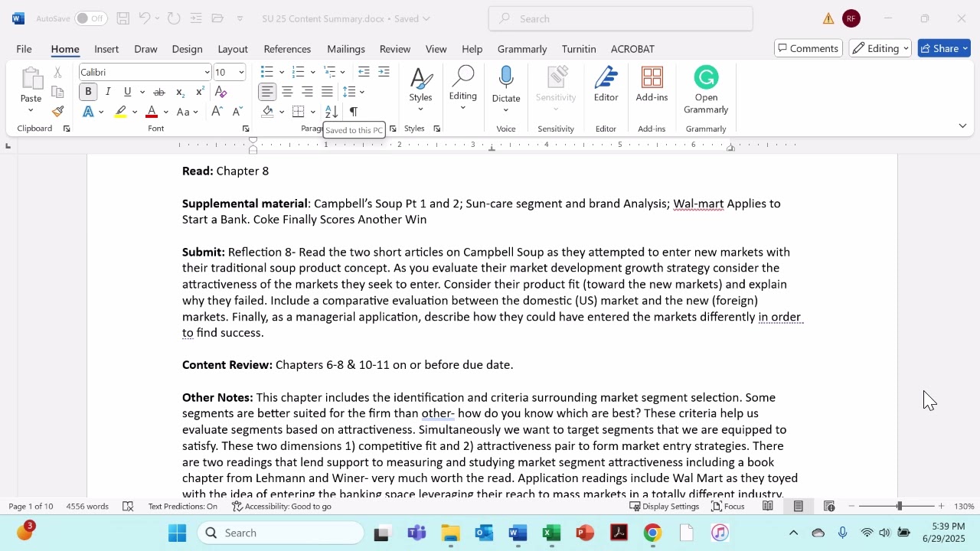The height and width of the screenshot is (551, 980).
Task: Switch to Web Layout view icon
Action: [829, 506]
